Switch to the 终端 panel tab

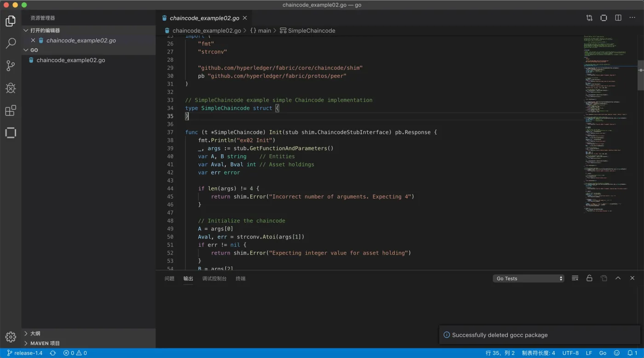tap(241, 278)
